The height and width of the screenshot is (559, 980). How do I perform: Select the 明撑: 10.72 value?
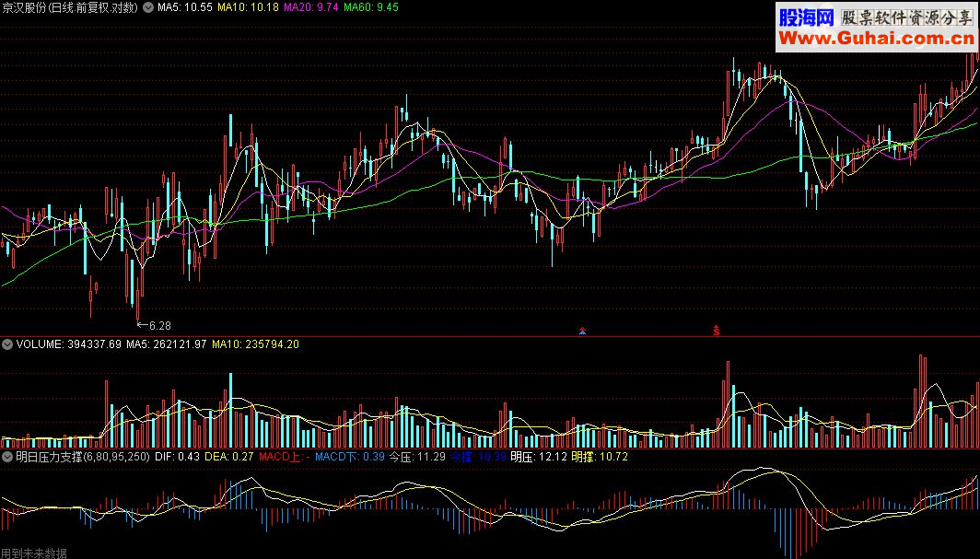600,457
